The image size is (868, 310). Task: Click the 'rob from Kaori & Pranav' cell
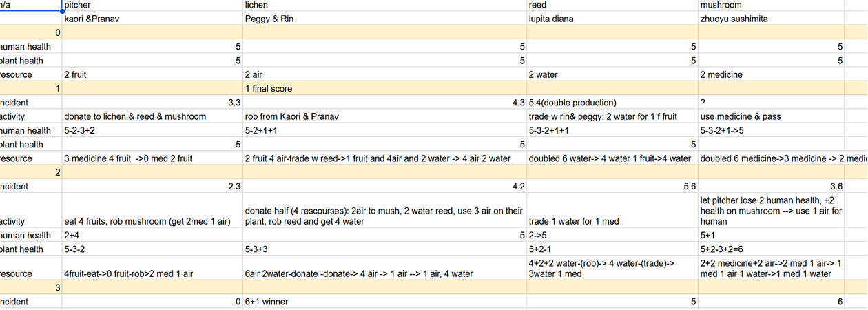tap(384, 116)
